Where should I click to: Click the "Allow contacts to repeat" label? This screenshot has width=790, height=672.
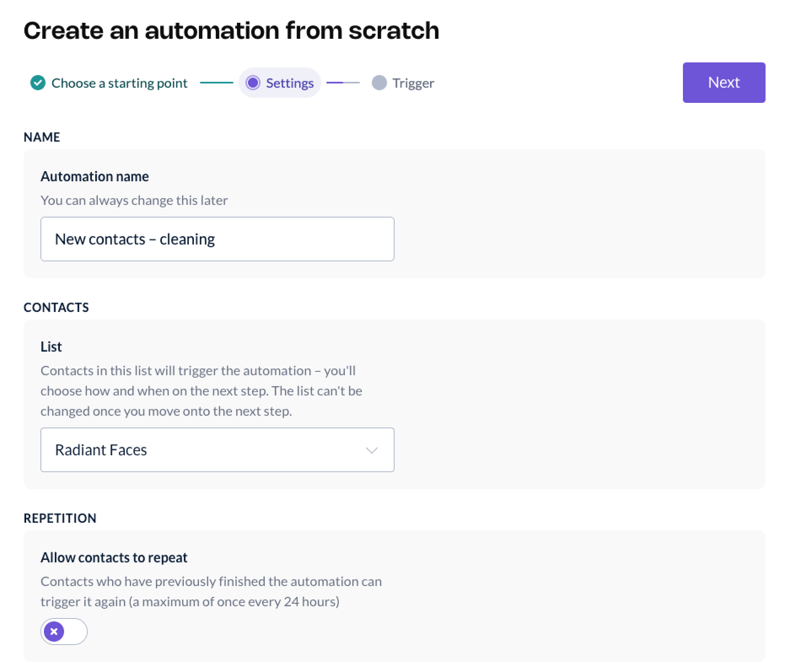click(114, 557)
